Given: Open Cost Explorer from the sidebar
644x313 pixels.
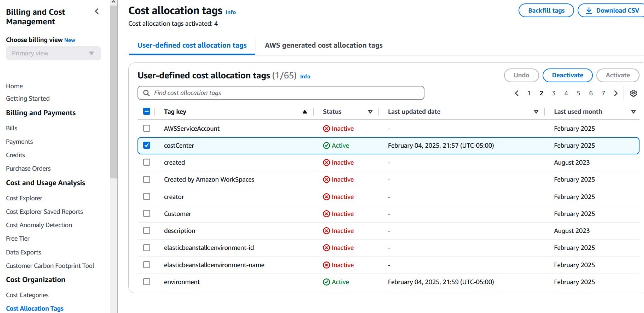Looking at the screenshot, I should point(24,198).
